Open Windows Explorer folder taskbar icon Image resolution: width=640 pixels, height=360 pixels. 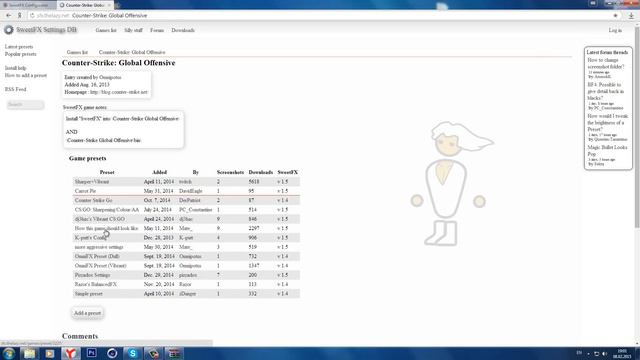tap(29, 353)
